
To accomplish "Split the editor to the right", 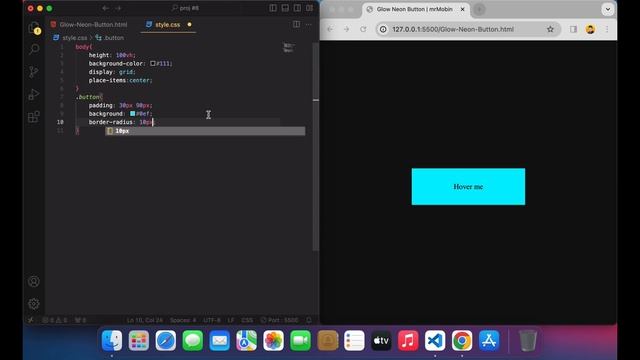I will [297, 24].
